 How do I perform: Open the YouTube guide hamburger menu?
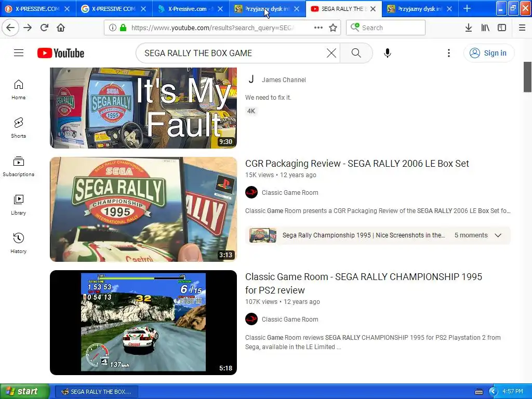[x=19, y=53]
